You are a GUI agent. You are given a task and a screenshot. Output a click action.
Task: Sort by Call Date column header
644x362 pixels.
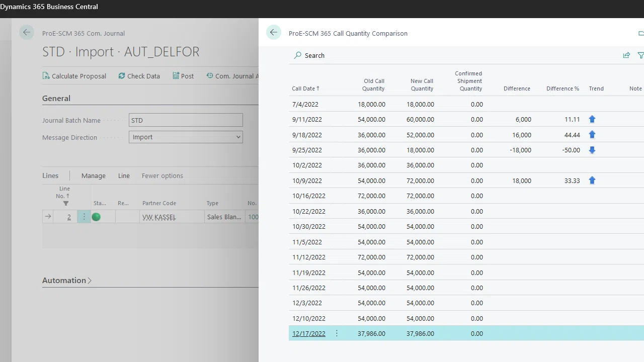click(305, 88)
